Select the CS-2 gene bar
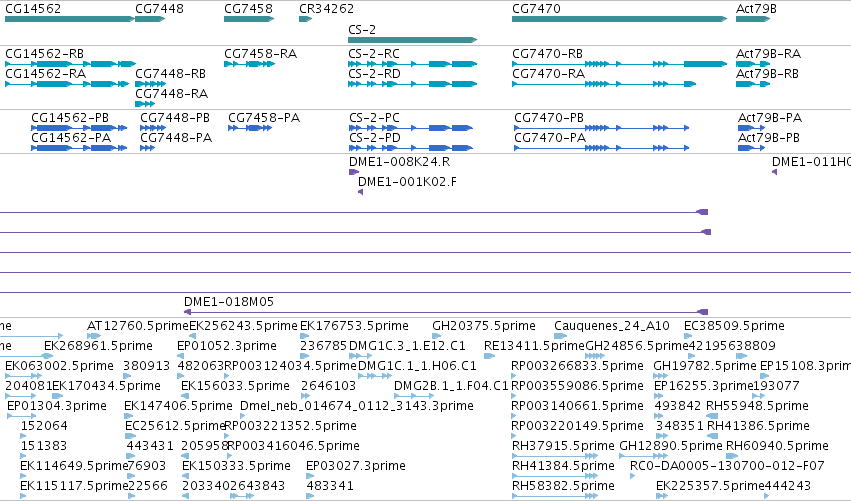 point(412,40)
